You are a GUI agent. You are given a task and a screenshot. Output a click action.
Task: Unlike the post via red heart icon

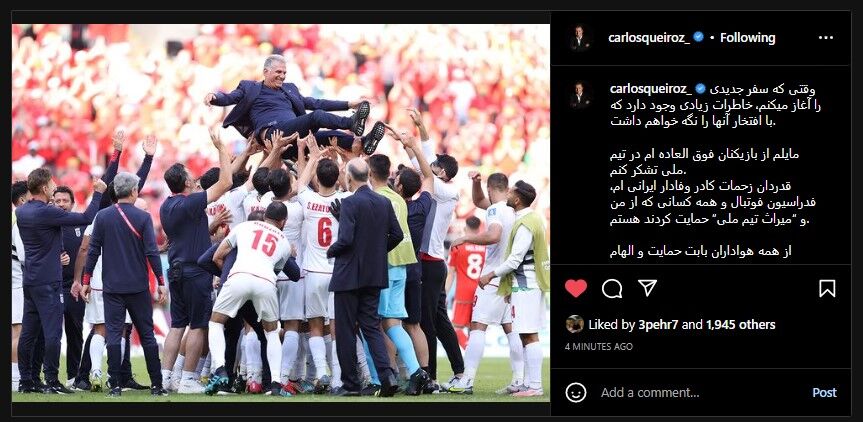(x=576, y=288)
